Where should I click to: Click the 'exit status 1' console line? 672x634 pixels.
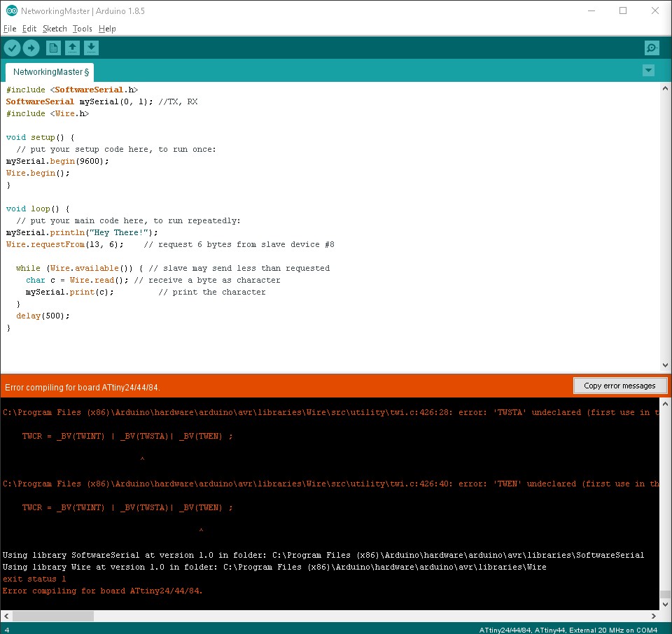34,579
